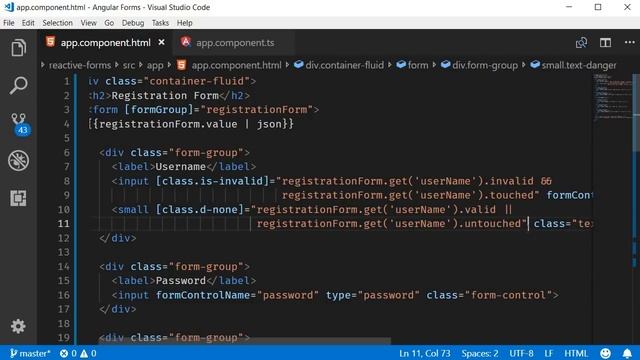Change end of line sequence LF

(549, 353)
